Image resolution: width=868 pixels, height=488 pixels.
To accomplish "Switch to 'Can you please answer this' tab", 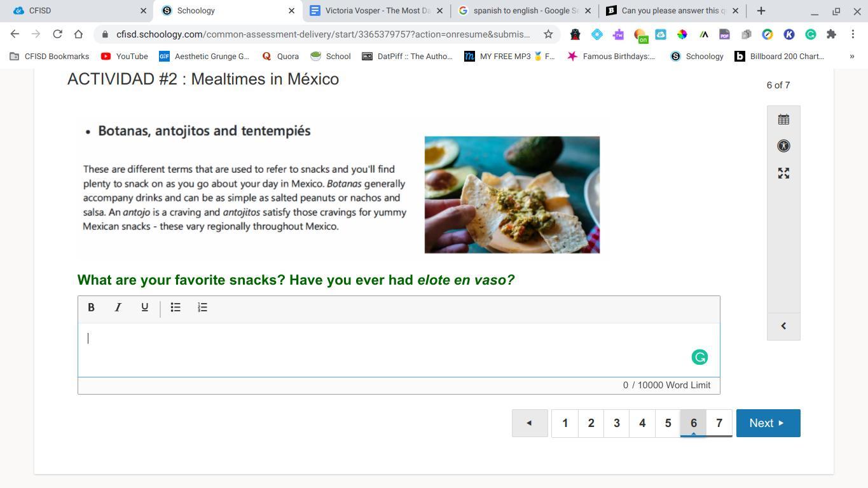I will pyautogui.click(x=672, y=11).
